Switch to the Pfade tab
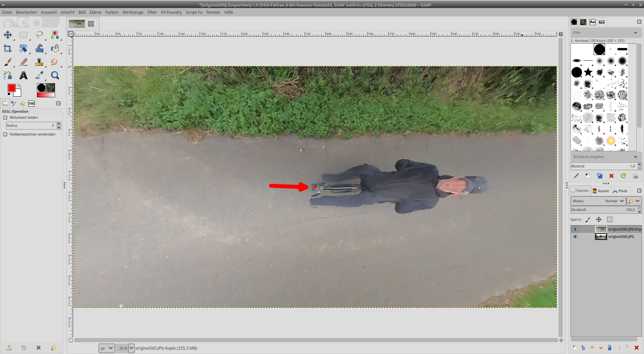The image size is (644, 354). tap(620, 191)
